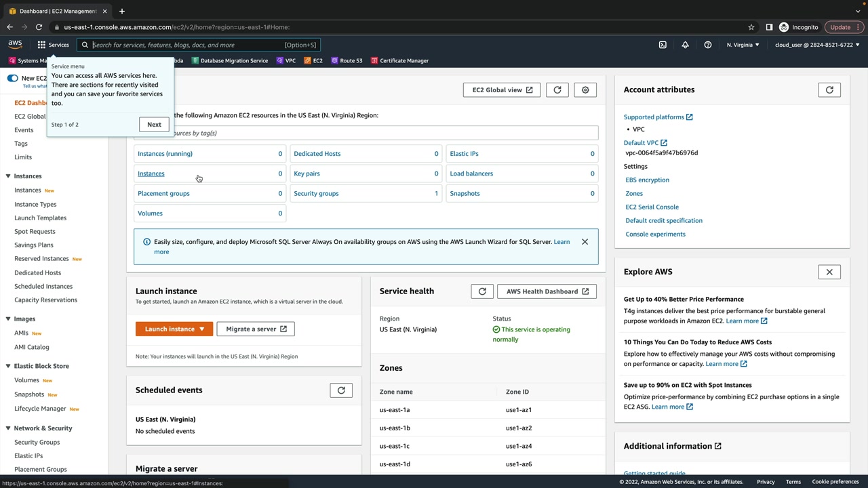The height and width of the screenshot is (488, 868).
Task: Refresh the Account attributes panel
Action: point(829,89)
